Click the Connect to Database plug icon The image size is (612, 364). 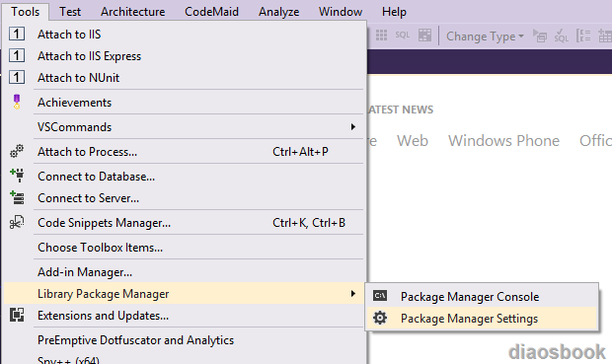pyautogui.click(x=17, y=176)
